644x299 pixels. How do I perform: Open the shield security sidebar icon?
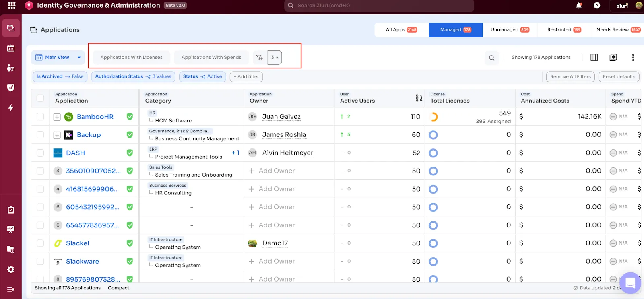(11, 87)
